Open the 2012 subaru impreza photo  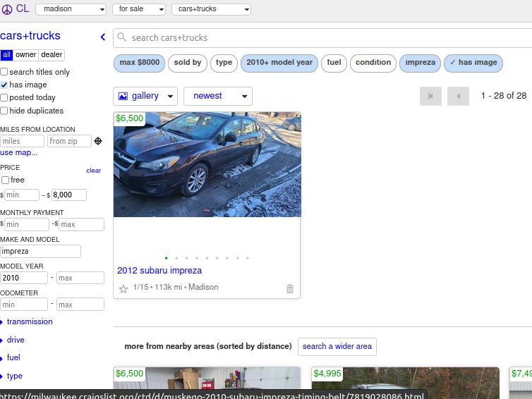(x=207, y=164)
